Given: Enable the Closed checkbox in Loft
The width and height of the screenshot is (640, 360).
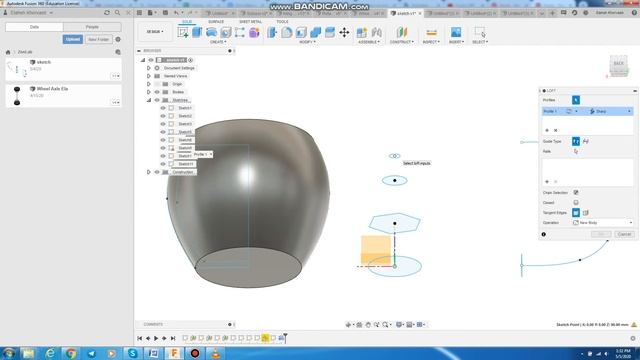Looking at the screenshot, I should [576, 203].
